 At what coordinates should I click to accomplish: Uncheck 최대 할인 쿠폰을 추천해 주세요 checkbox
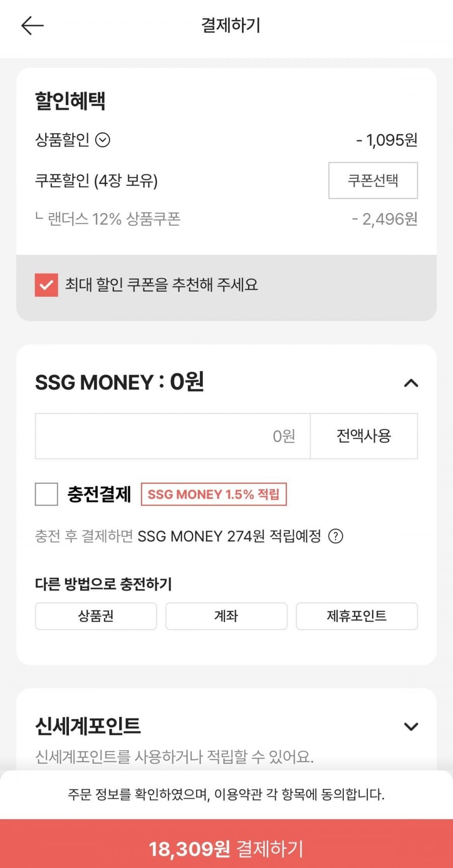[46, 285]
